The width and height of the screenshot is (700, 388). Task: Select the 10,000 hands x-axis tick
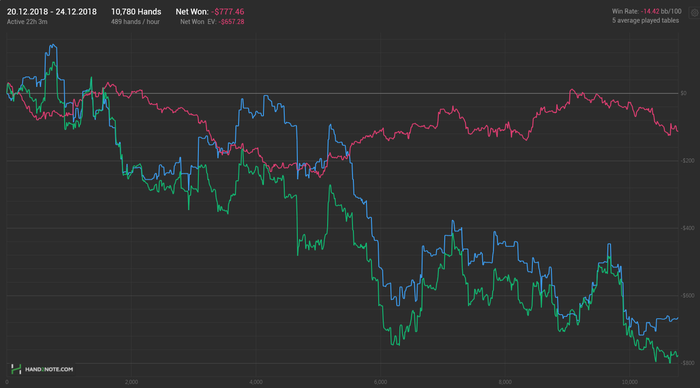coord(629,382)
